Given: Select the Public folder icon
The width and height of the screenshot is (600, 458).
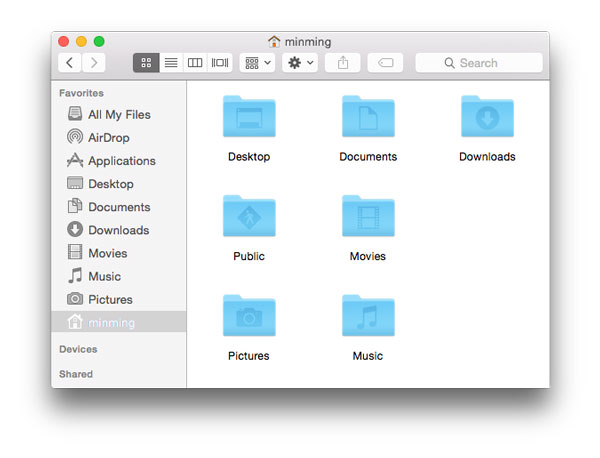Looking at the screenshot, I should [x=249, y=216].
